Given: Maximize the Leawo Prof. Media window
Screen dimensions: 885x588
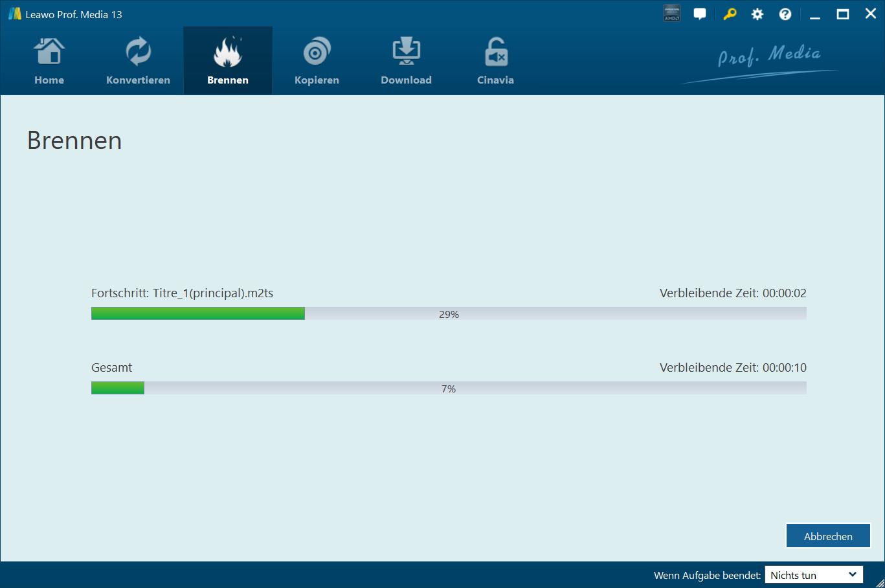Looking at the screenshot, I should (x=843, y=14).
